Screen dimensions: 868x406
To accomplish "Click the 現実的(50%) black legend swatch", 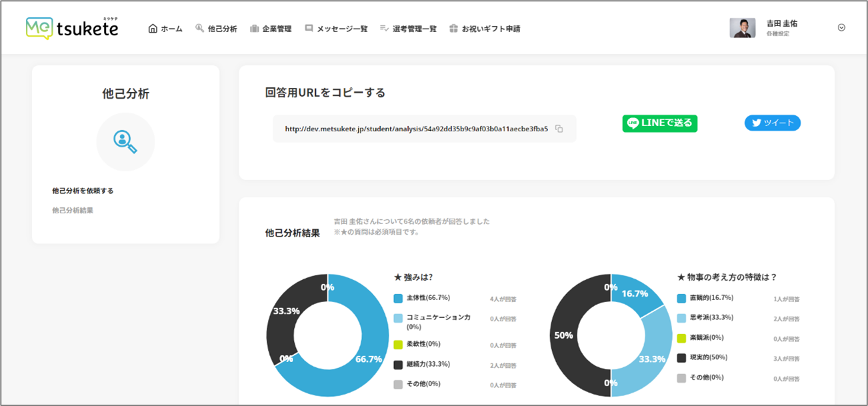I will 681,358.
